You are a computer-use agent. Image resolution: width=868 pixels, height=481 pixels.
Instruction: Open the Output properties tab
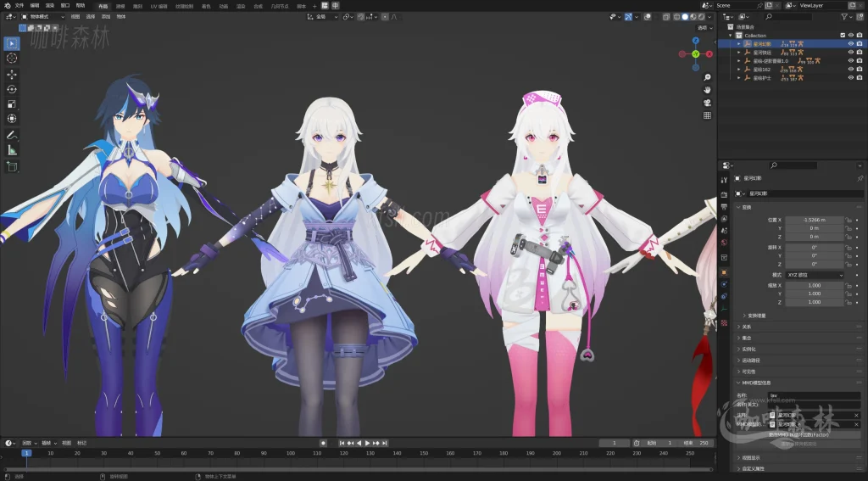click(724, 207)
